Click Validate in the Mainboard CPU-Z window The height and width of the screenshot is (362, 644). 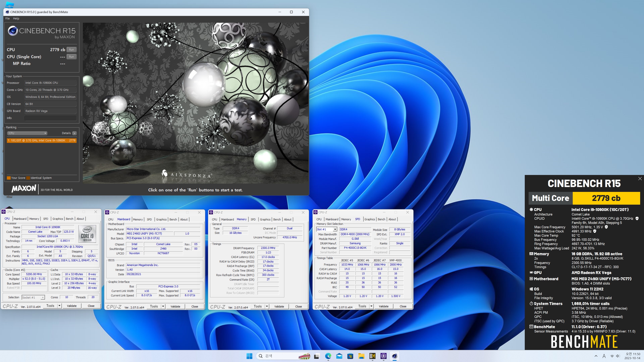click(175, 306)
